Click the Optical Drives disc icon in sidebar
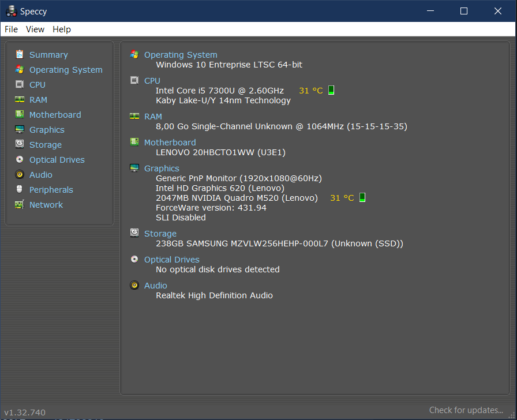 (x=20, y=159)
